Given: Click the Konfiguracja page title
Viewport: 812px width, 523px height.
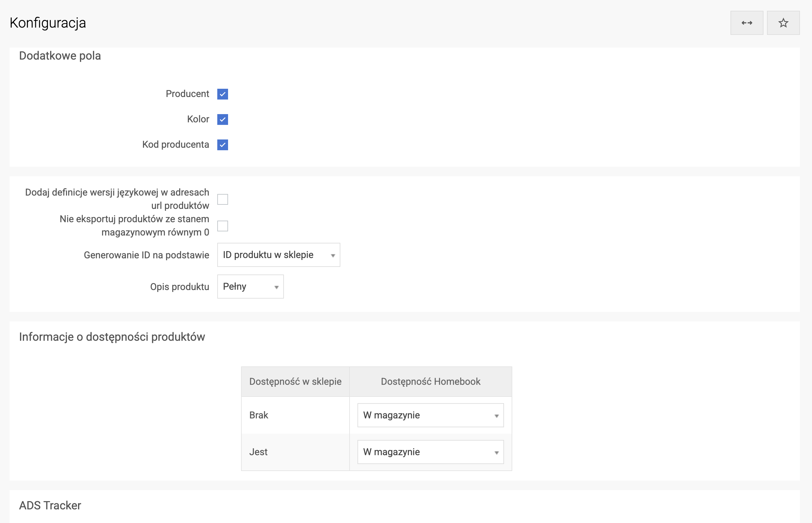Looking at the screenshot, I should tap(48, 23).
